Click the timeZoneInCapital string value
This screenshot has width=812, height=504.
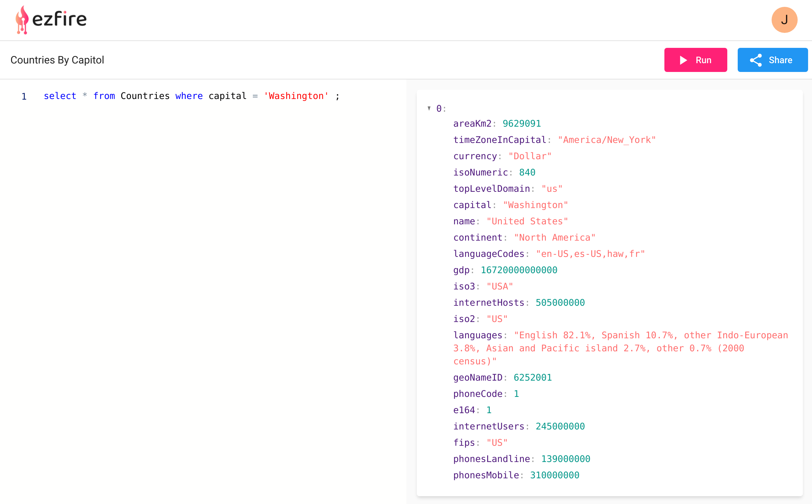(x=606, y=139)
